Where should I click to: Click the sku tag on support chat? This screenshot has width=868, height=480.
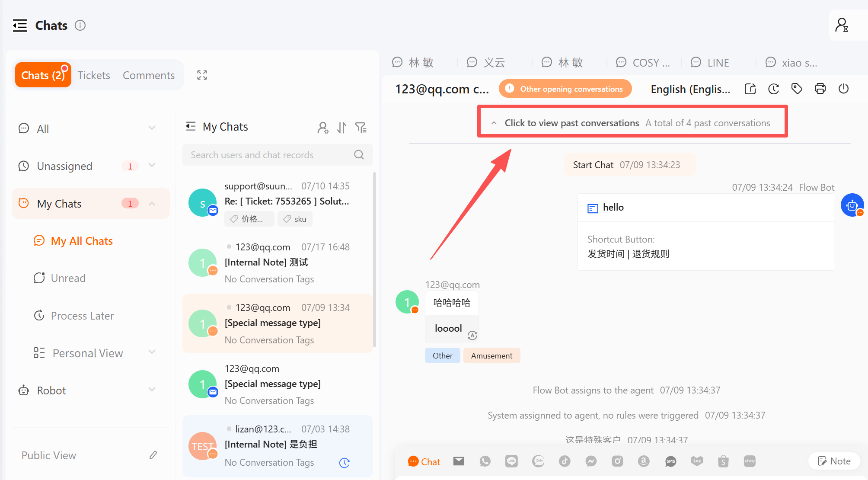pos(295,219)
